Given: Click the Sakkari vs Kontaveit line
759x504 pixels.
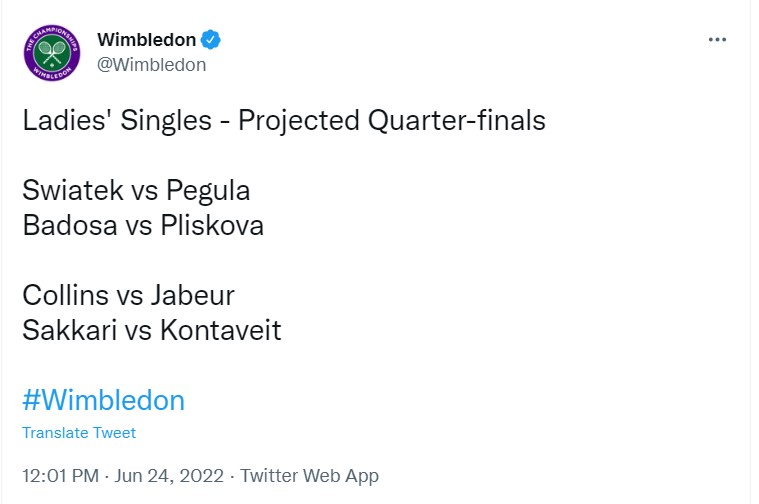Looking at the screenshot, I should (151, 329).
